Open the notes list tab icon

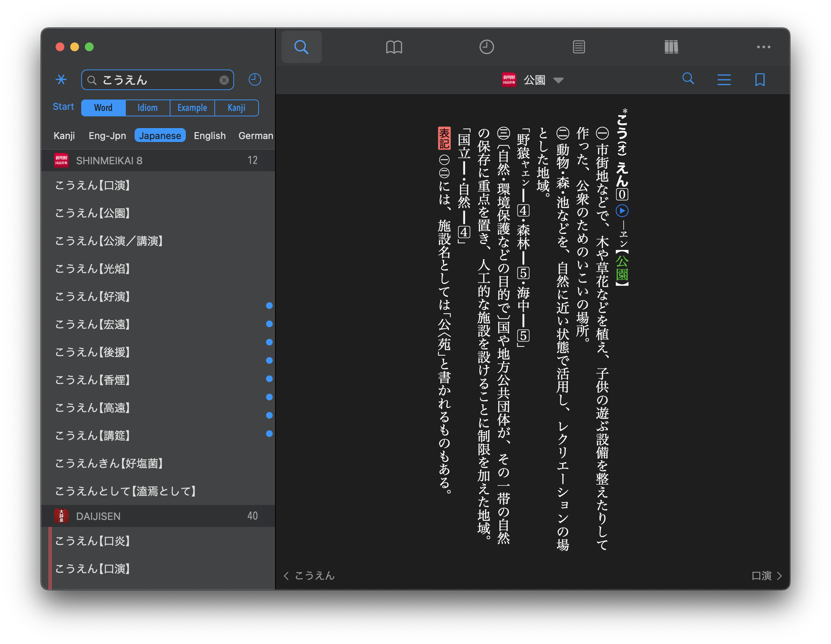579,47
